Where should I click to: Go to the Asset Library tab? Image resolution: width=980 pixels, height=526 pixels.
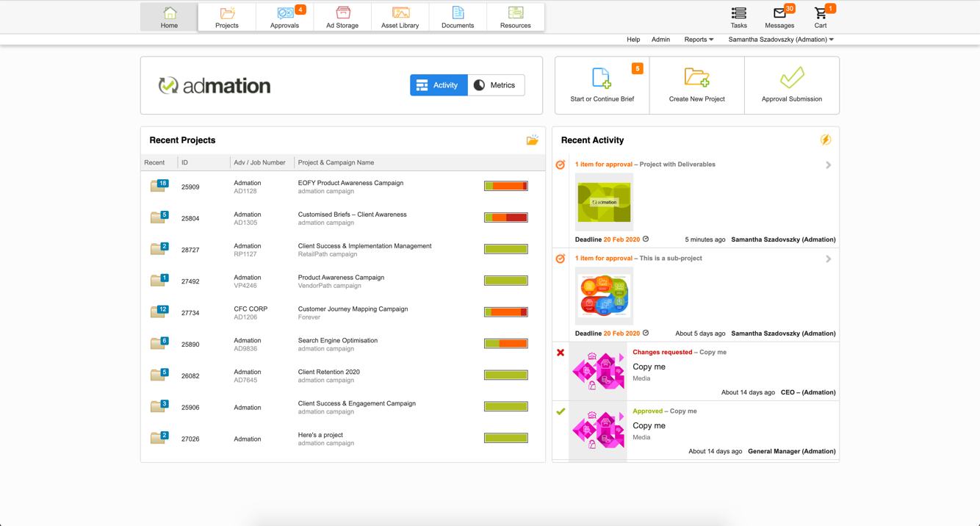click(x=400, y=17)
